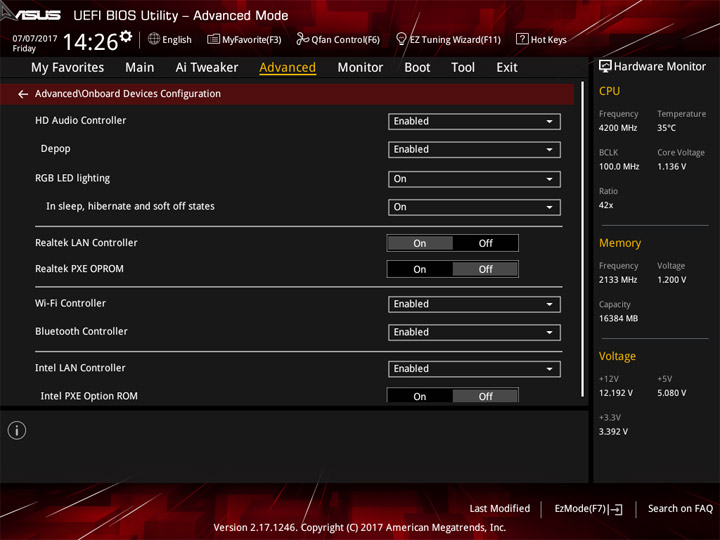Open Wi-Fi Controller dropdown
The image size is (720, 540).
474,304
